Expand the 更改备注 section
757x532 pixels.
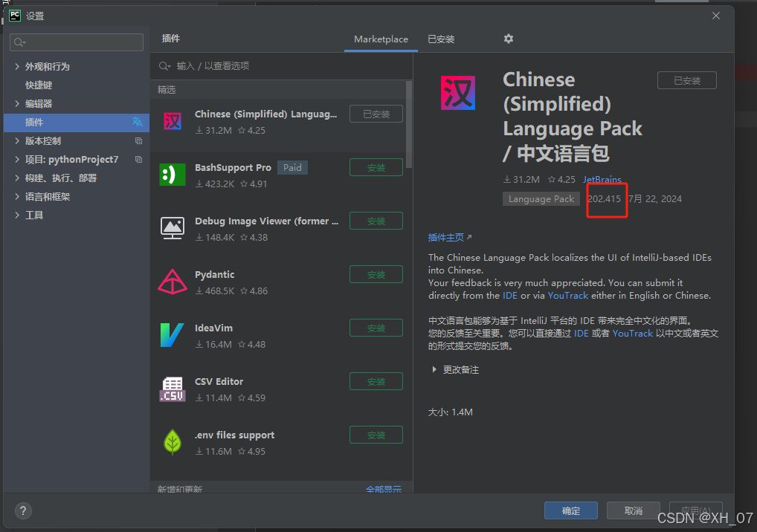pyautogui.click(x=434, y=369)
